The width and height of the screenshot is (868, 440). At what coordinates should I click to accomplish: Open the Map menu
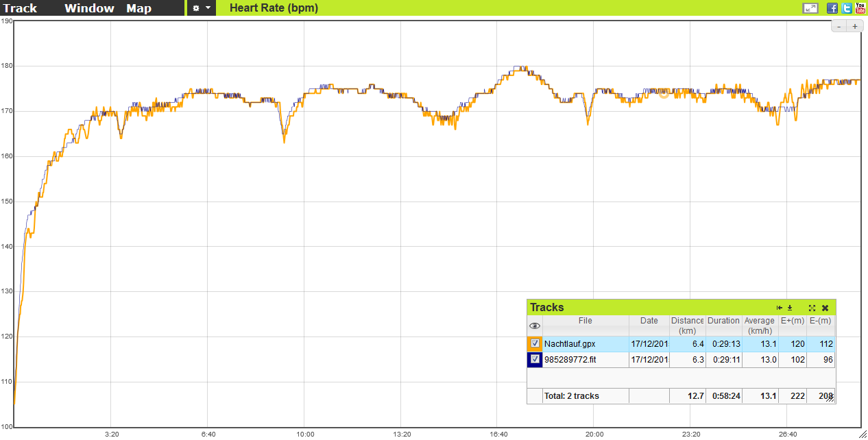(x=138, y=8)
